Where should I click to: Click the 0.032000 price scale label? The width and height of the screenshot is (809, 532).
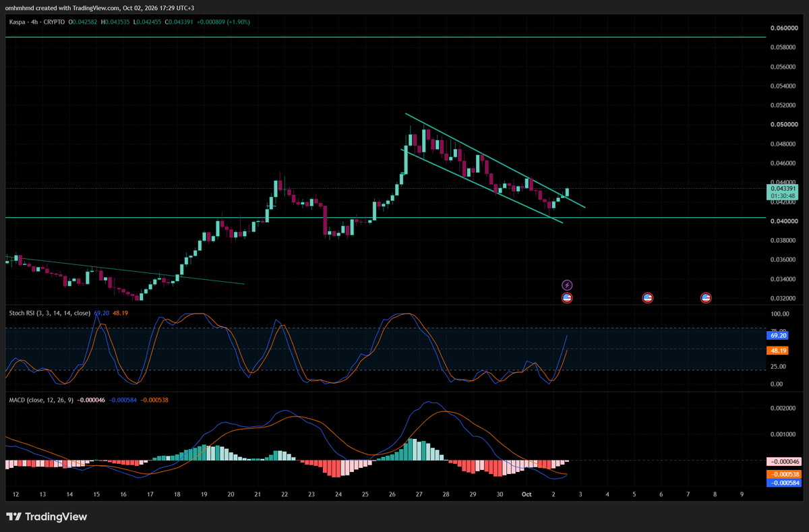pos(783,298)
